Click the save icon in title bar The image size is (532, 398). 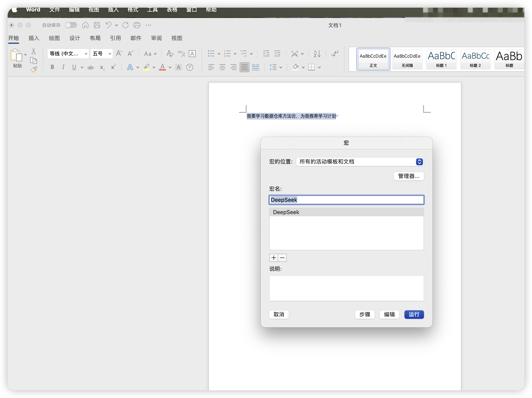click(x=97, y=25)
